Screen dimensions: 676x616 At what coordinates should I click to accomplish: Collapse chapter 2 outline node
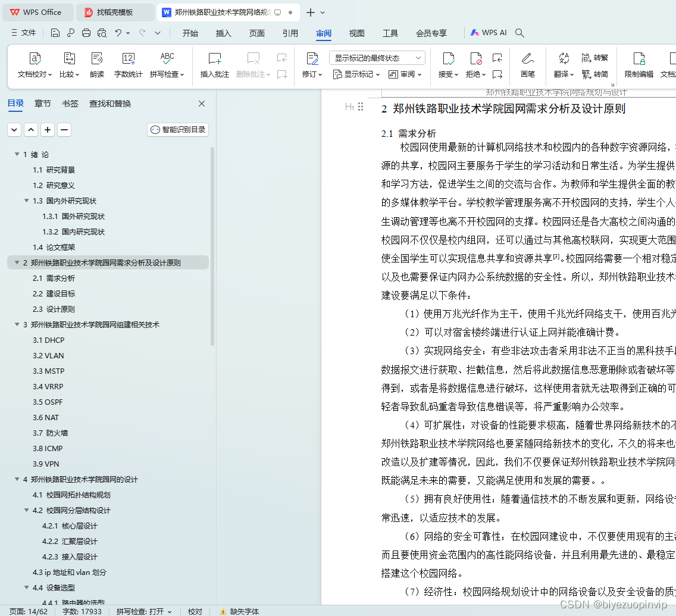pyautogui.click(x=17, y=262)
